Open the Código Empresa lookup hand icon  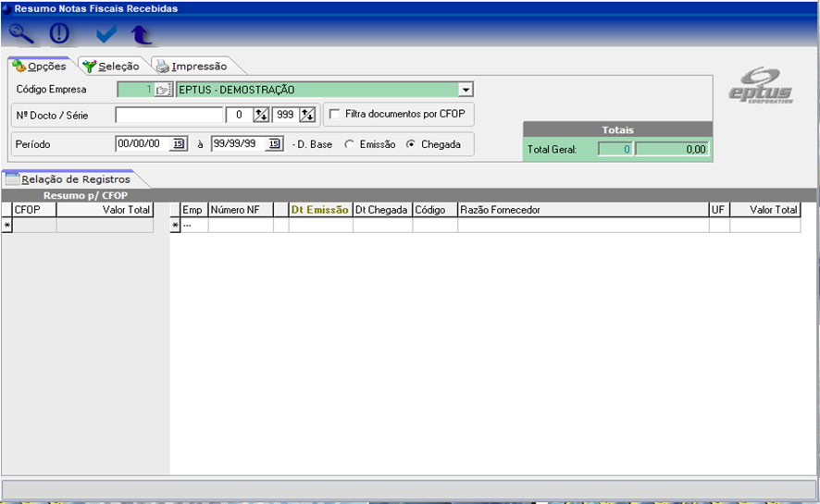(x=164, y=90)
